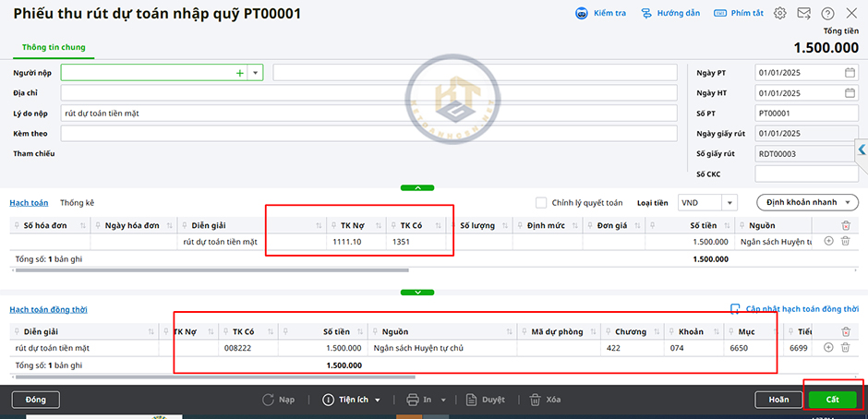Open the Định khoản nhanh dropdown
This screenshot has height=419, width=868.
pos(807,203)
